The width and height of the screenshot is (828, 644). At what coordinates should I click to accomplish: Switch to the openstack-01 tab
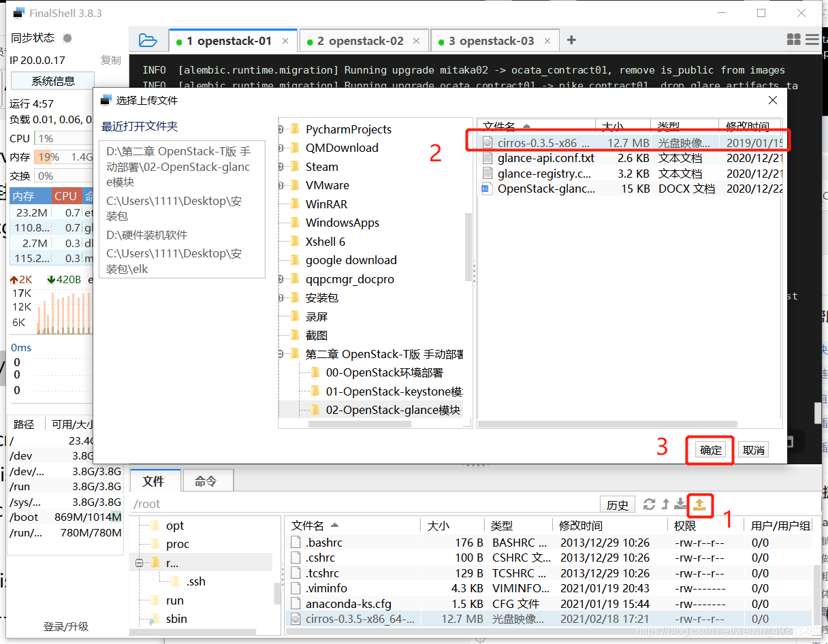pos(233,41)
